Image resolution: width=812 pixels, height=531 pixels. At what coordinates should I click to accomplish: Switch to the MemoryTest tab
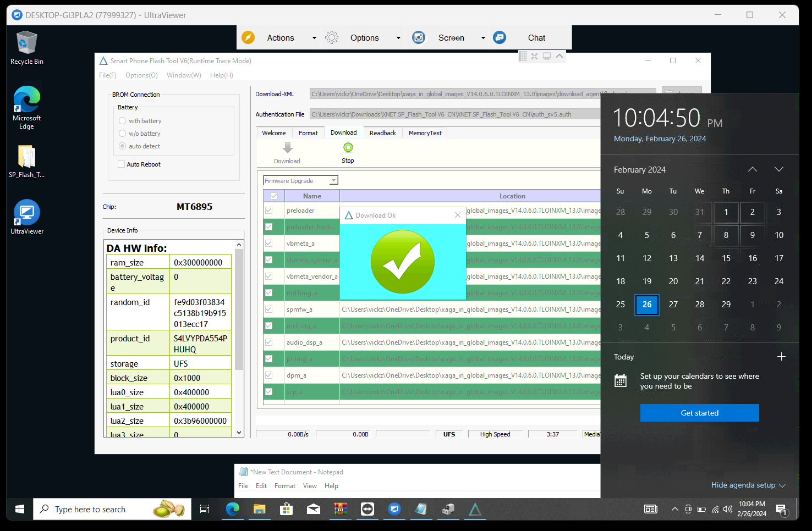coord(425,133)
